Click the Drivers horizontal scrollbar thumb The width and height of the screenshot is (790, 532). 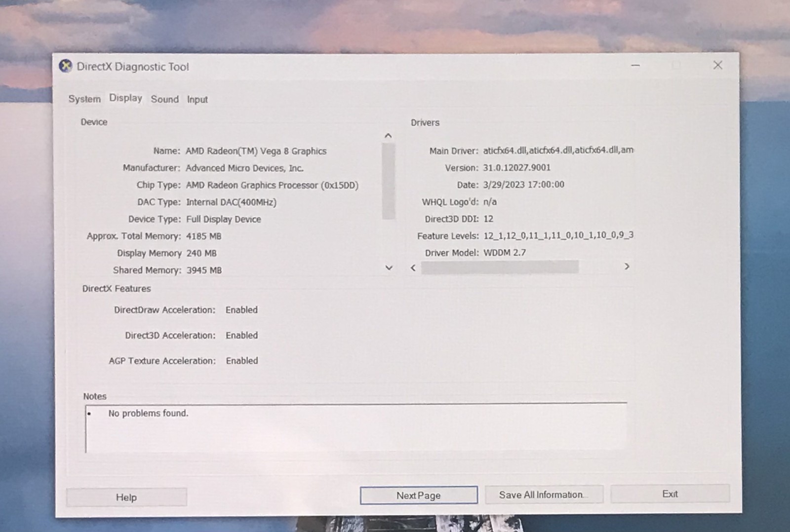click(500, 267)
